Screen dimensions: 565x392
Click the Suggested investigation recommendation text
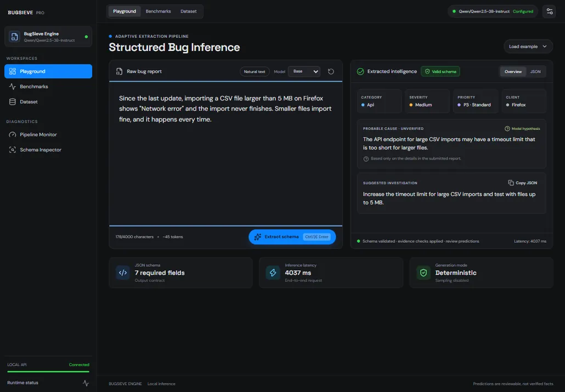pyautogui.click(x=449, y=198)
